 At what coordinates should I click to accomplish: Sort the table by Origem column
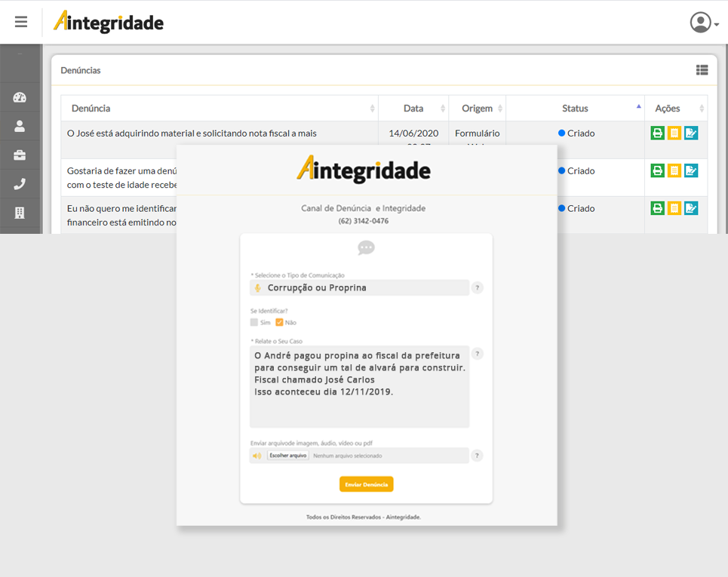pyautogui.click(x=477, y=109)
